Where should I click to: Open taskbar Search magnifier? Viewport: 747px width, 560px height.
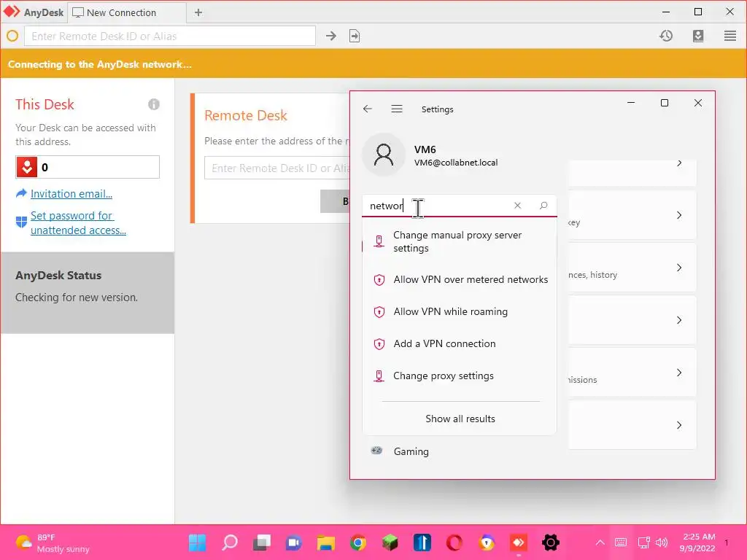[x=230, y=542]
